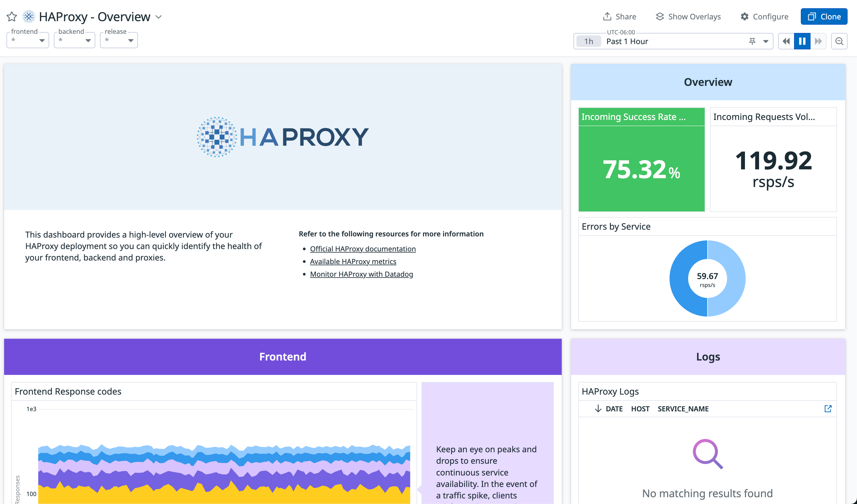
Task: Open the release variable dropdown
Action: pos(119,40)
